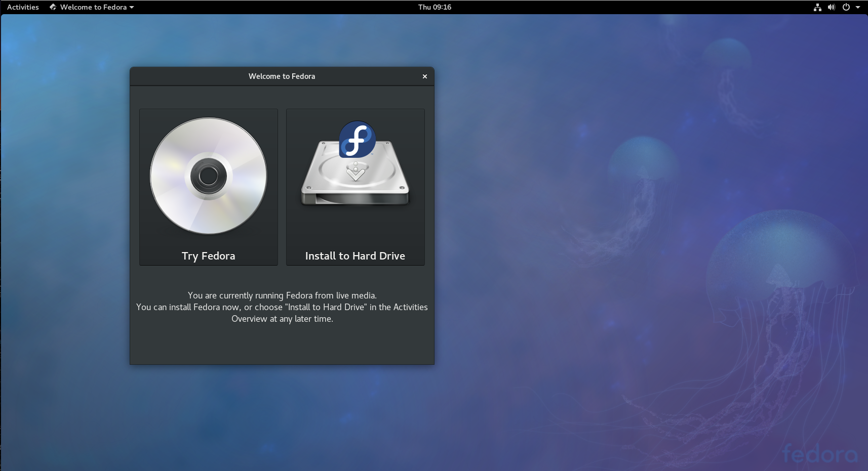Click the power icon in top bar
Image resolution: width=868 pixels, height=471 pixels.
[x=846, y=7]
